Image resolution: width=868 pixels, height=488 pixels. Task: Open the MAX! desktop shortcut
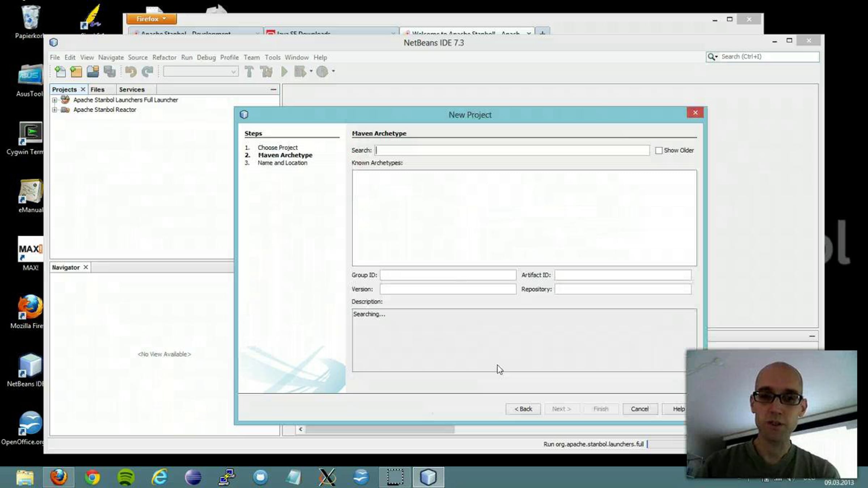(30, 254)
